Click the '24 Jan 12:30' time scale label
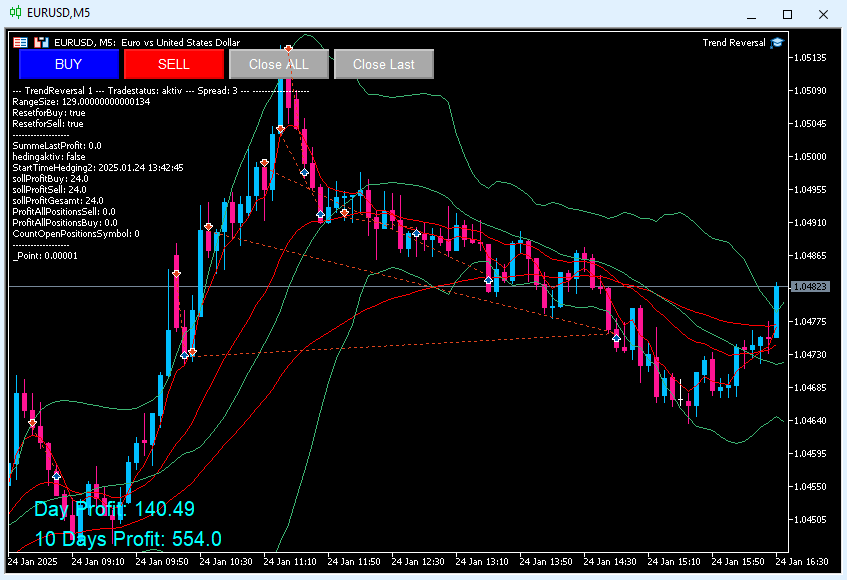The width and height of the screenshot is (847, 580). pyautogui.click(x=418, y=562)
